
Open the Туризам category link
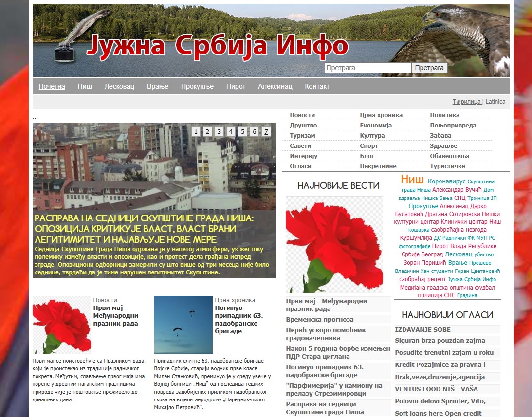[x=302, y=136]
